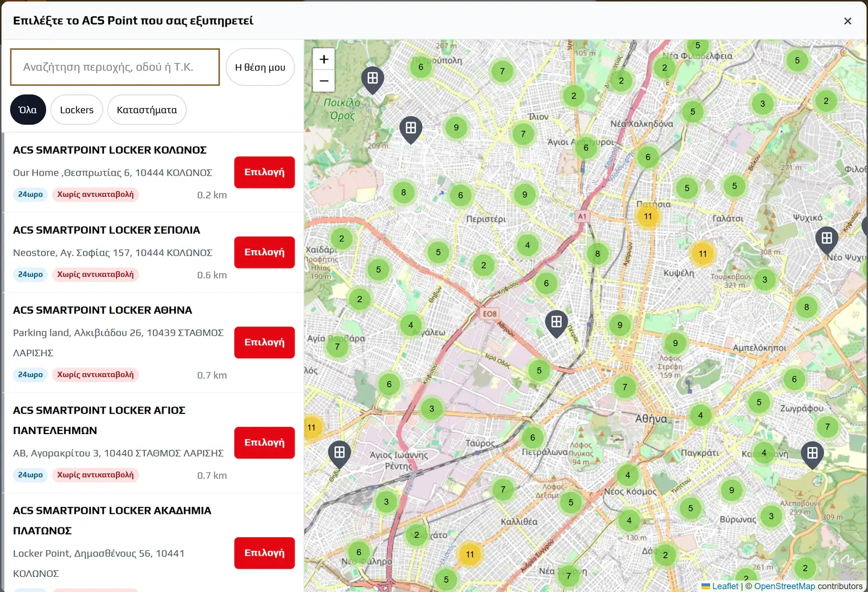Expand cluster 2 at Νέα Φιλαδέλφεια

click(665, 67)
